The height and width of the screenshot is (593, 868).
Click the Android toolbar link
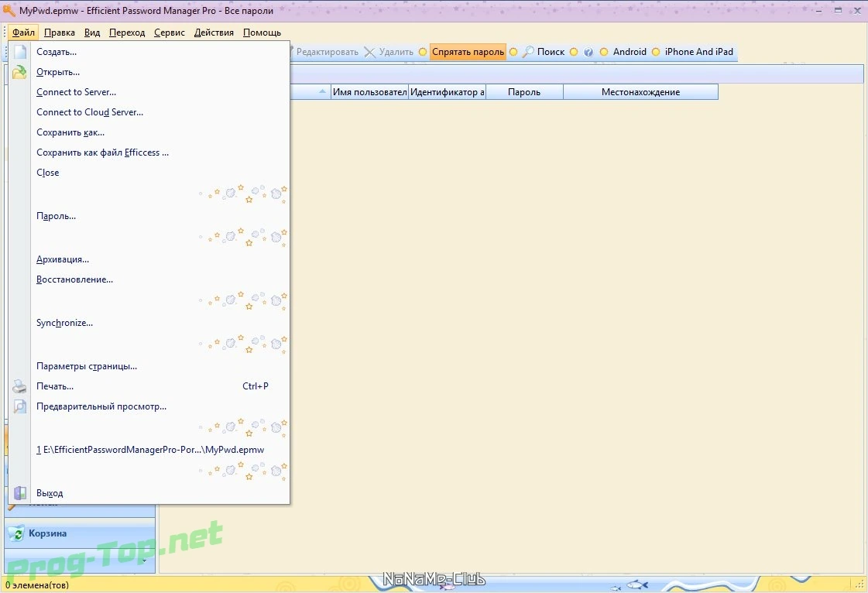click(630, 52)
